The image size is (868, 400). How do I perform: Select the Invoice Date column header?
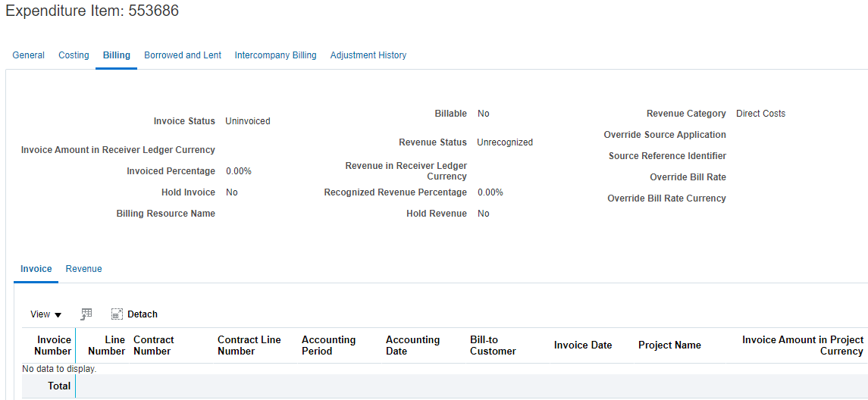click(583, 345)
